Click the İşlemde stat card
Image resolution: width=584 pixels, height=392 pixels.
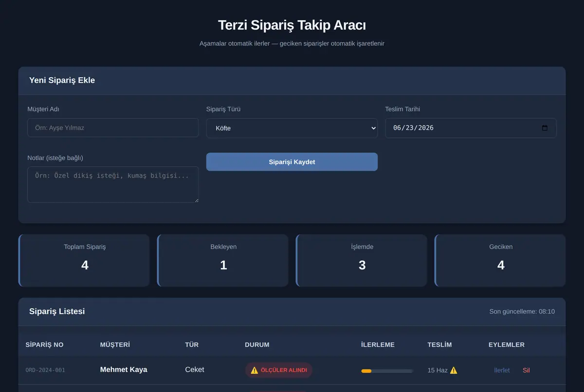[362, 260]
